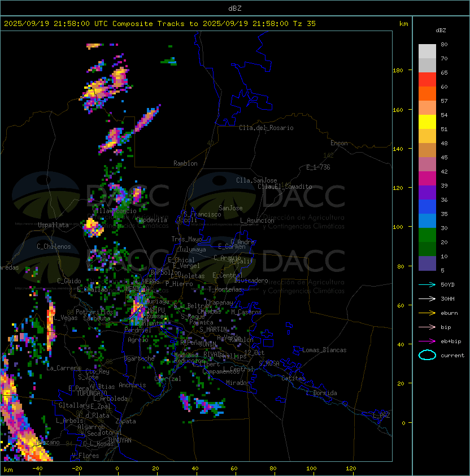Click the Zapata place label

125,421
